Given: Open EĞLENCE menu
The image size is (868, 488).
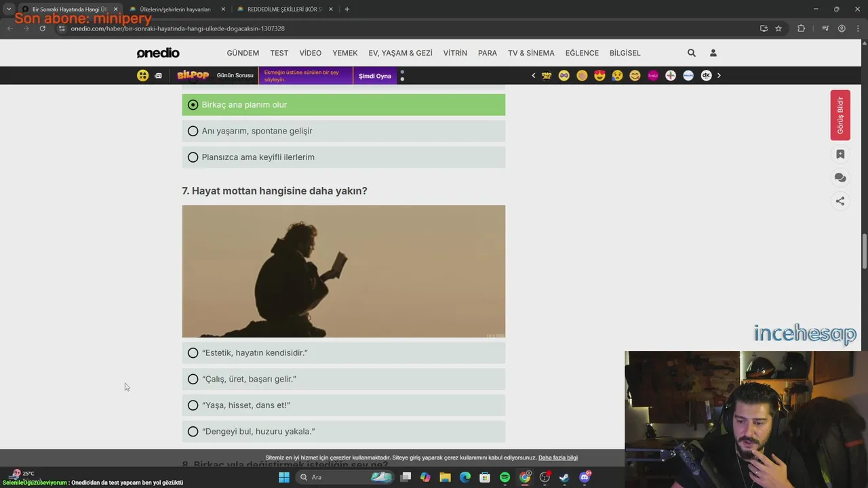Looking at the screenshot, I should 582,53.
